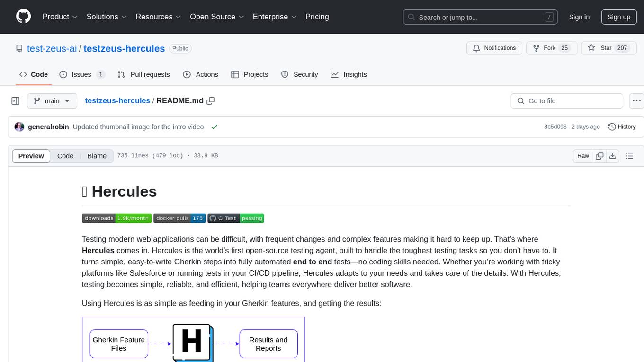644x362 pixels.
Task: Switch to the Insights tab
Action: [349, 74]
